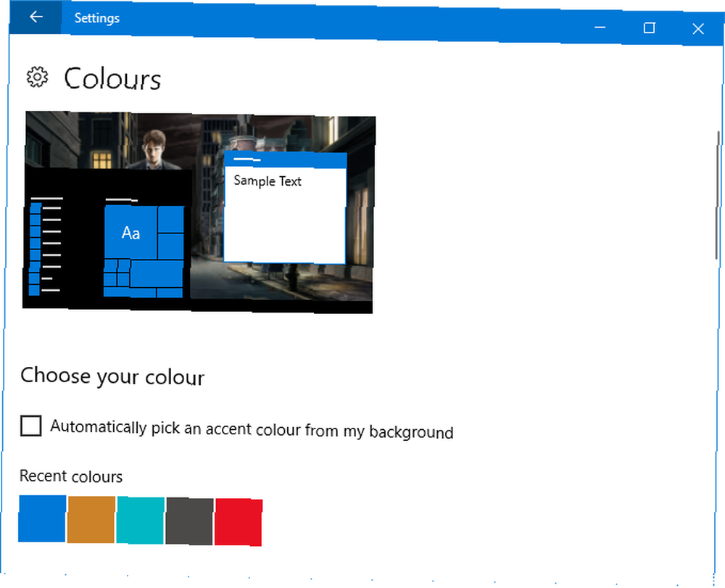Tick Automatically pick an accent colour checkbox

click(x=31, y=426)
